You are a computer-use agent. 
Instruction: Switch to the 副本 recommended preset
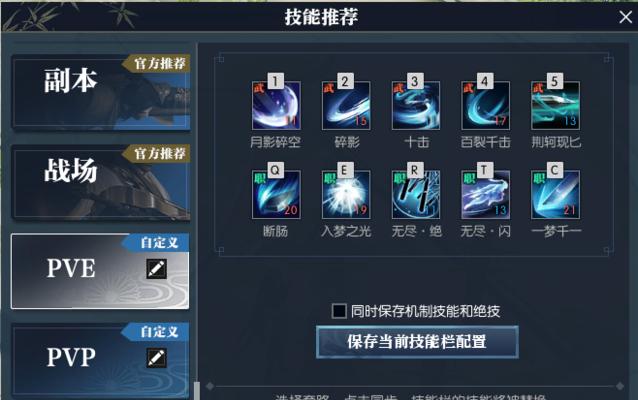pyautogui.click(x=101, y=92)
